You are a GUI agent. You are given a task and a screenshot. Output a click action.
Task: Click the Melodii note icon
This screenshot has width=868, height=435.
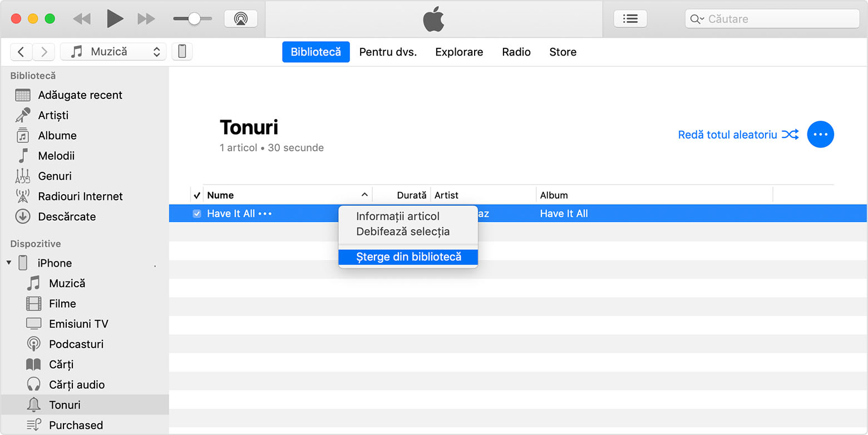tap(23, 156)
